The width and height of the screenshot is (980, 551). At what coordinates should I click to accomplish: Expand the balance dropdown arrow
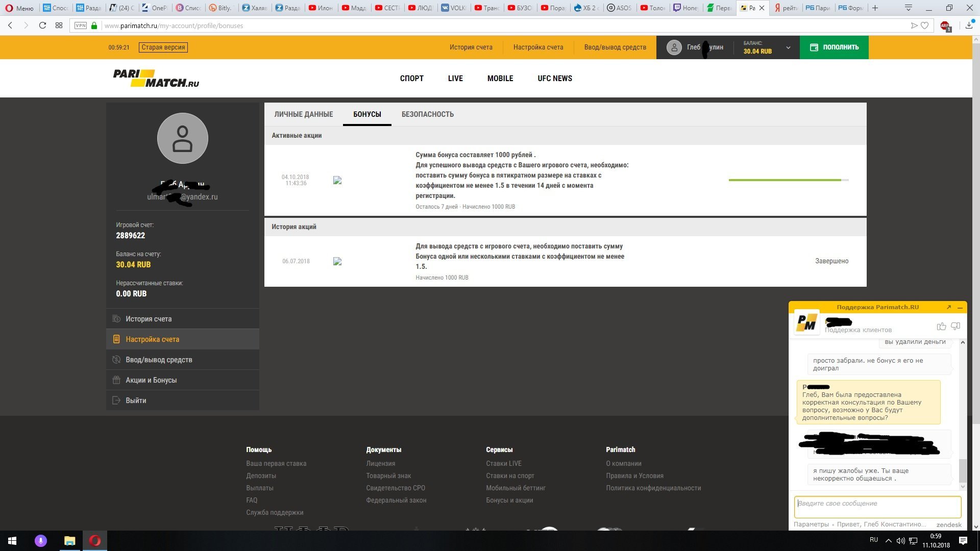pos(788,47)
